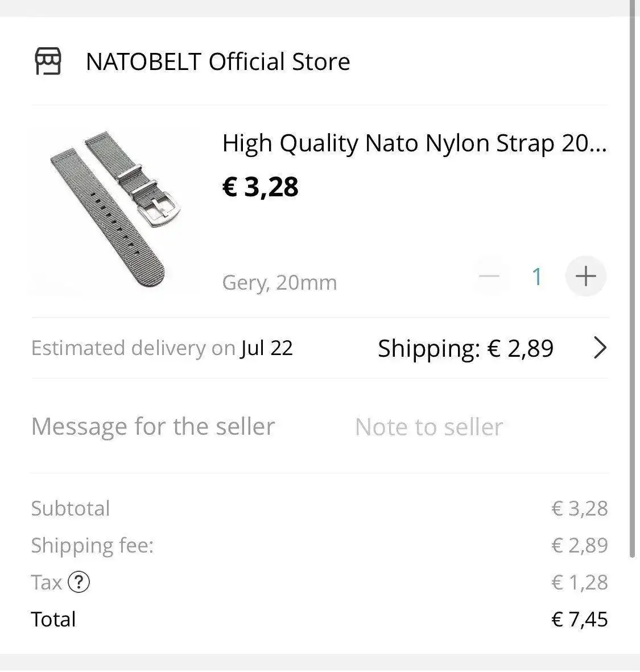Click the Total amount € 7,45
This screenshot has width=640, height=672.
(579, 619)
